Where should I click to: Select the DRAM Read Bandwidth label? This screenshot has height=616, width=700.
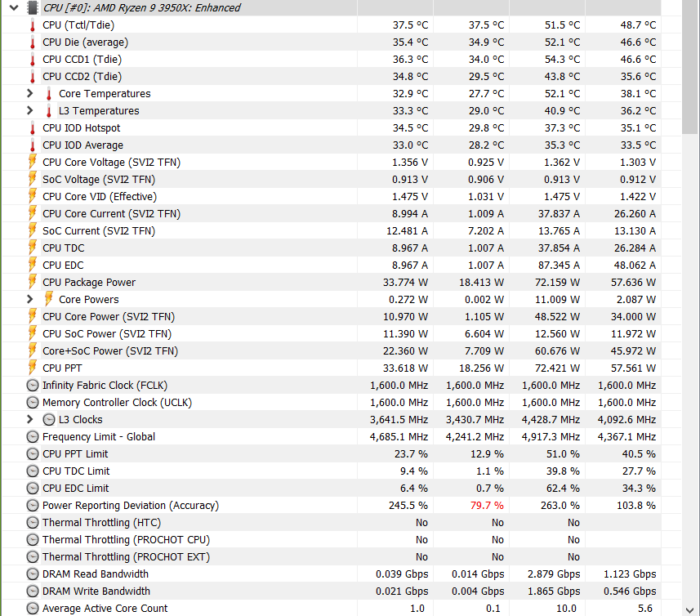coord(95,574)
